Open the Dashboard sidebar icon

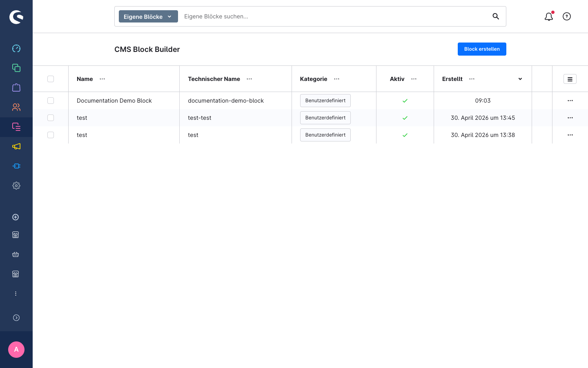click(16, 48)
